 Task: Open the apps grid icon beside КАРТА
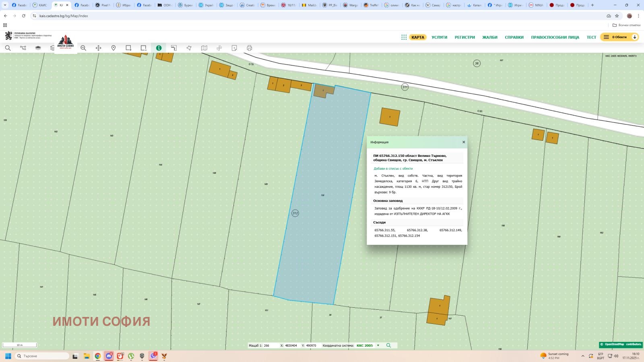(x=404, y=37)
